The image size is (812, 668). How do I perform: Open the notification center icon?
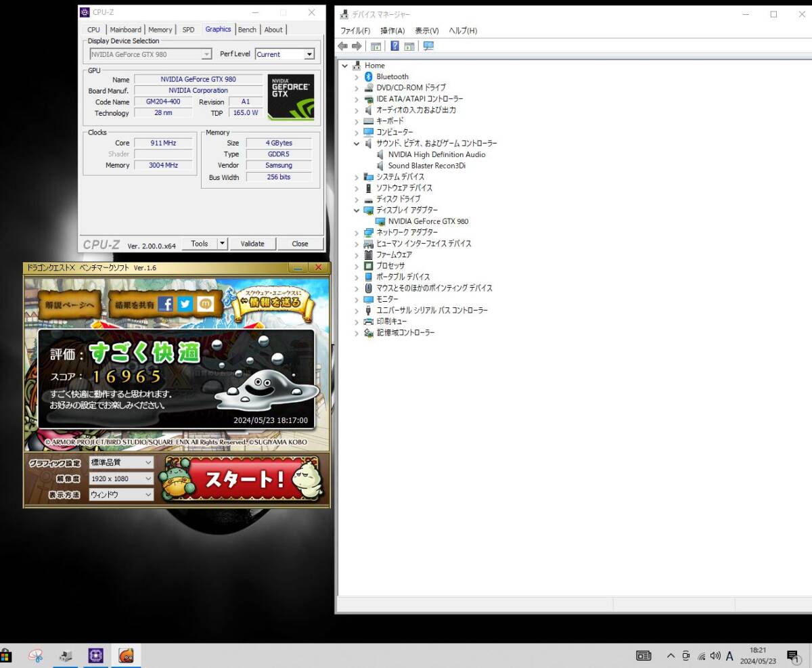(x=792, y=656)
